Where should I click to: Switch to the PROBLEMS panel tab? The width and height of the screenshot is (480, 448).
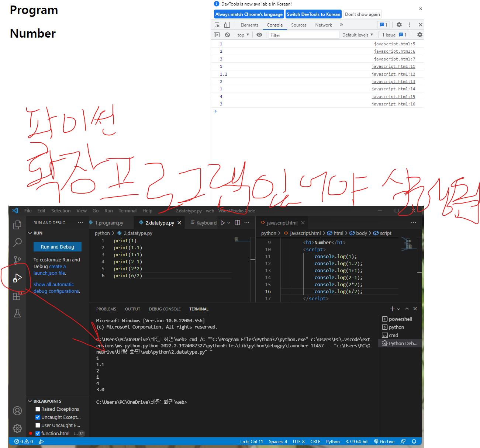pyautogui.click(x=106, y=309)
